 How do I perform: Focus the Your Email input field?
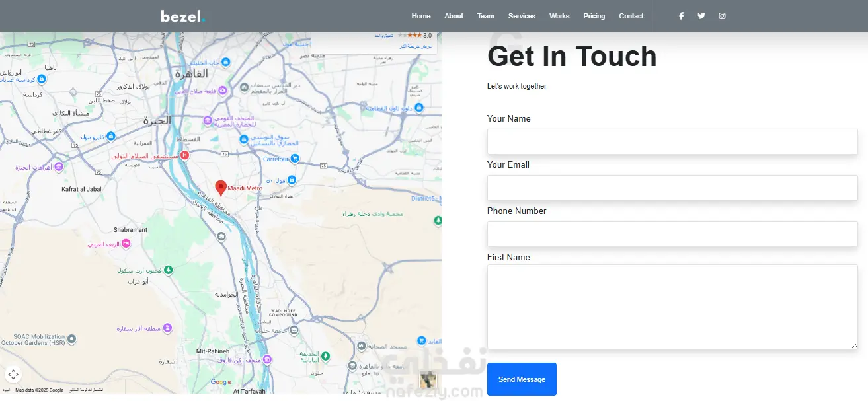(x=672, y=188)
